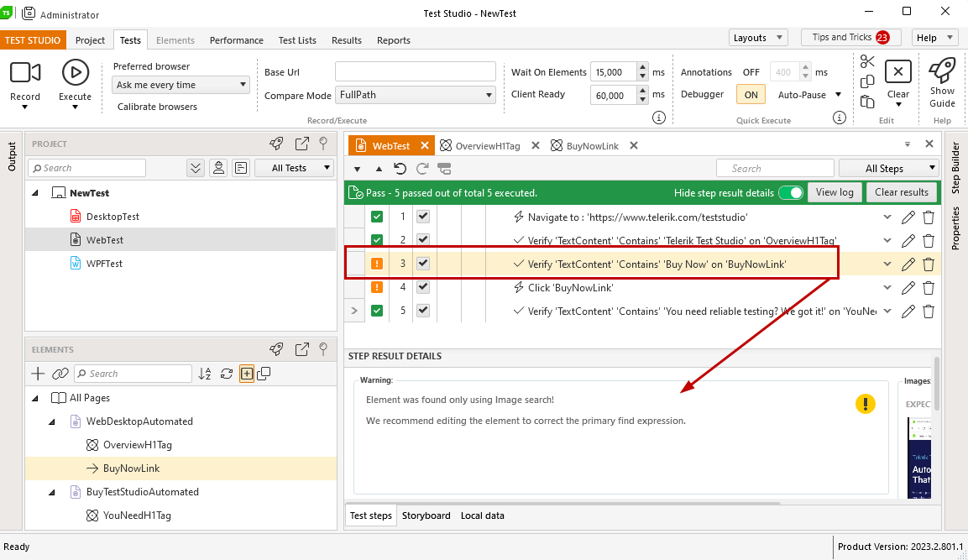Pop out the PROJECT panel
Screen dimensions: 968x560
[x=302, y=144]
